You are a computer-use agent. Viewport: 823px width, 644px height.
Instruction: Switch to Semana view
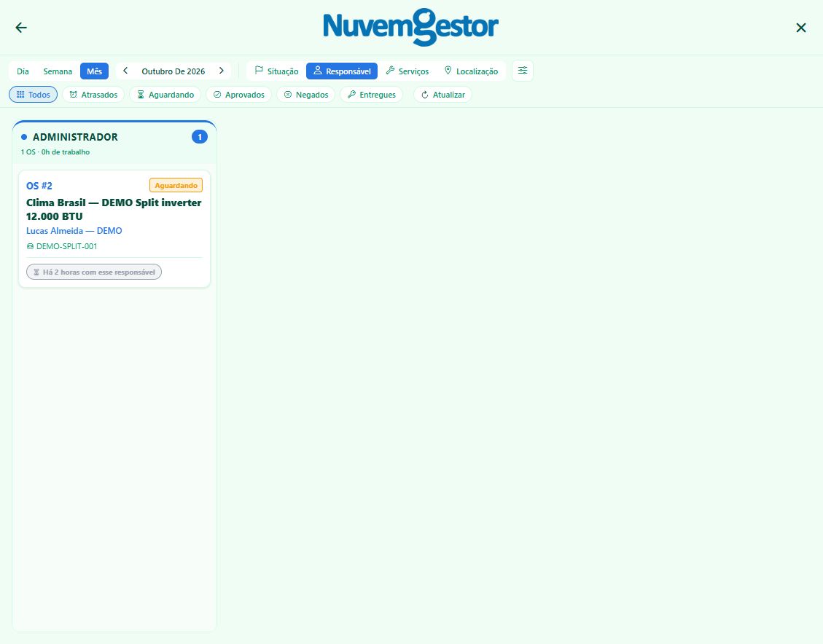[58, 71]
